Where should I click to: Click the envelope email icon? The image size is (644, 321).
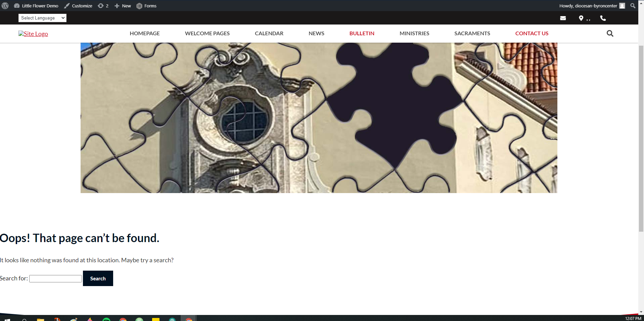pos(563,18)
